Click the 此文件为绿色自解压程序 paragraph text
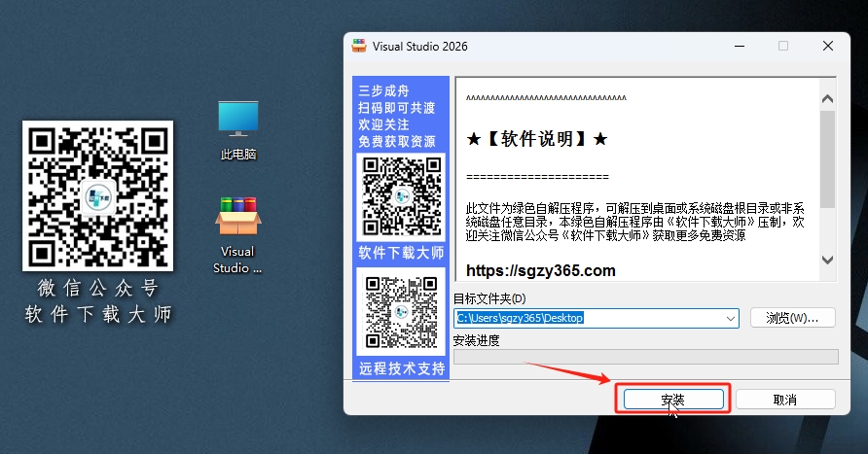 tap(635, 222)
